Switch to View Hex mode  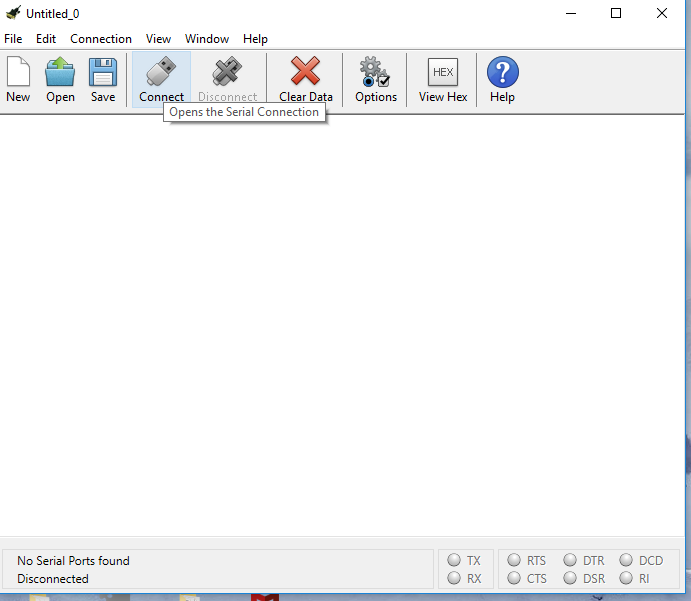click(x=443, y=73)
